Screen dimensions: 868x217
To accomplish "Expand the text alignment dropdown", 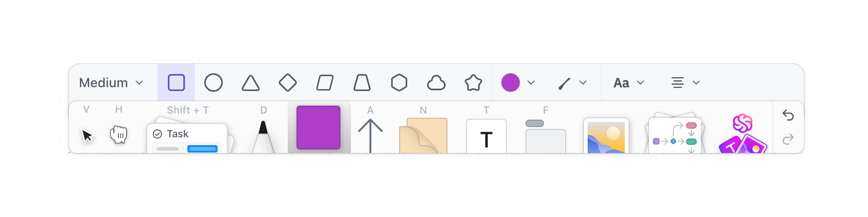I will point(686,83).
